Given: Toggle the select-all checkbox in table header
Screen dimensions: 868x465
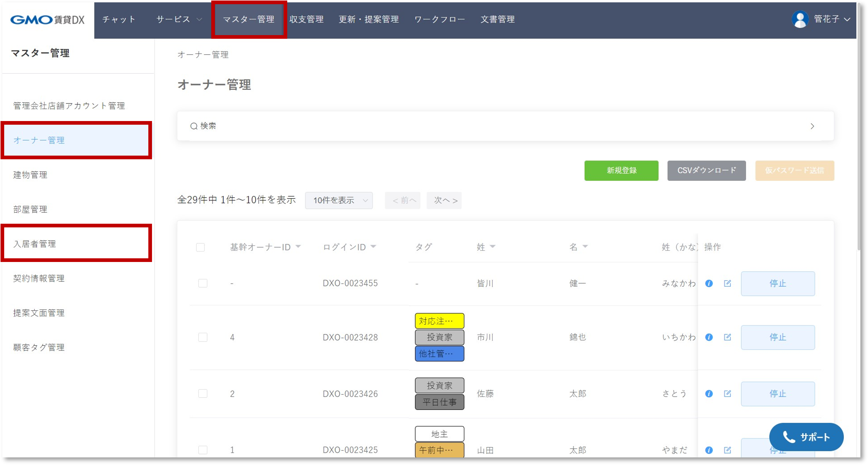Looking at the screenshot, I should 200,248.
